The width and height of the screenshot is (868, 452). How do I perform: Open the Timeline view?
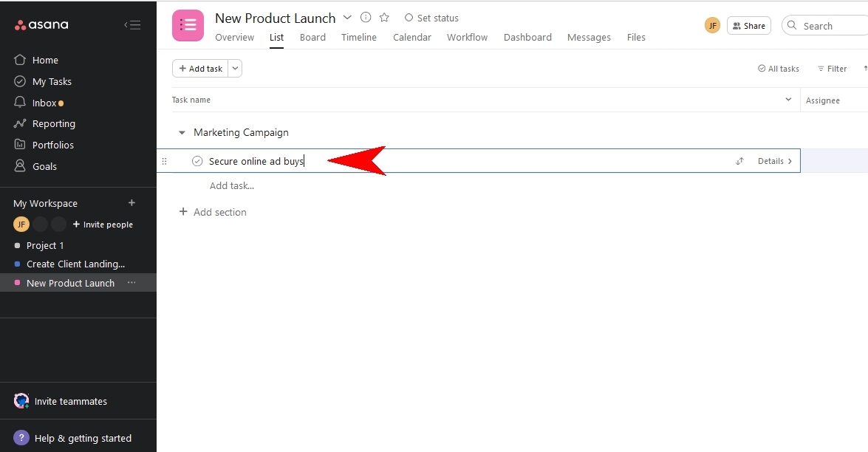[x=359, y=37]
